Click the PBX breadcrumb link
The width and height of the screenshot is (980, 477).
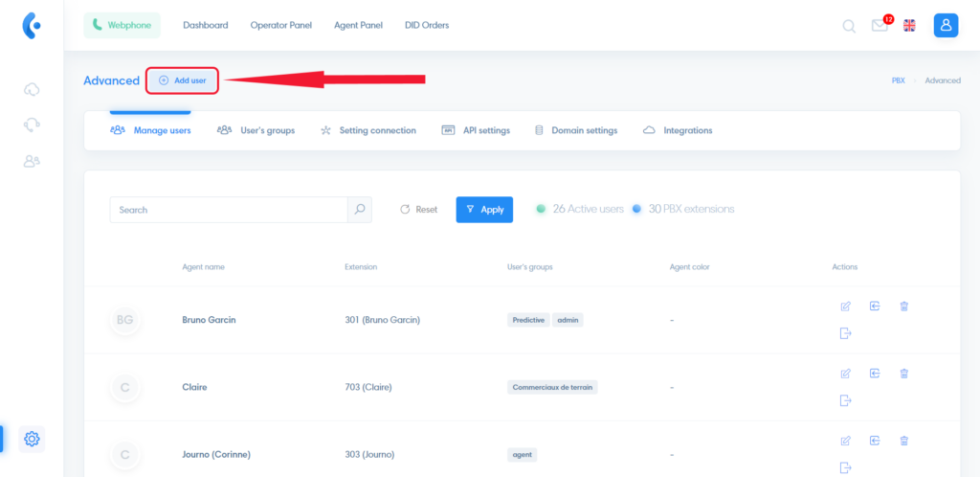[898, 80]
